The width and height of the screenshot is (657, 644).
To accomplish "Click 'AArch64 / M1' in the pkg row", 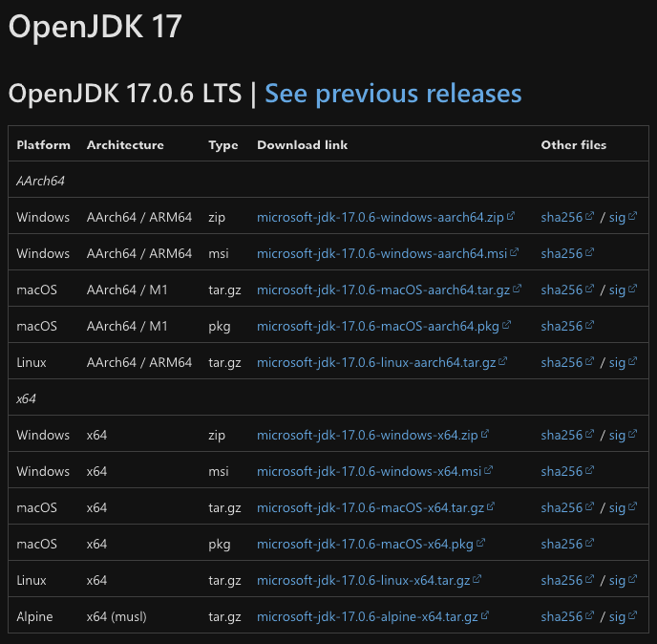I will tap(127, 326).
